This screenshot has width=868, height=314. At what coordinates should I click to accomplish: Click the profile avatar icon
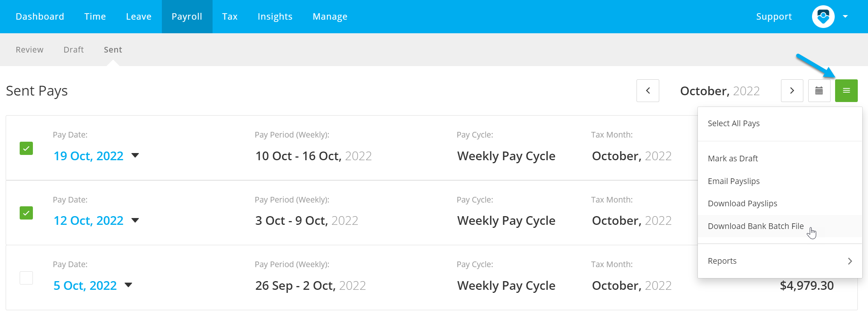pos(823,17)
